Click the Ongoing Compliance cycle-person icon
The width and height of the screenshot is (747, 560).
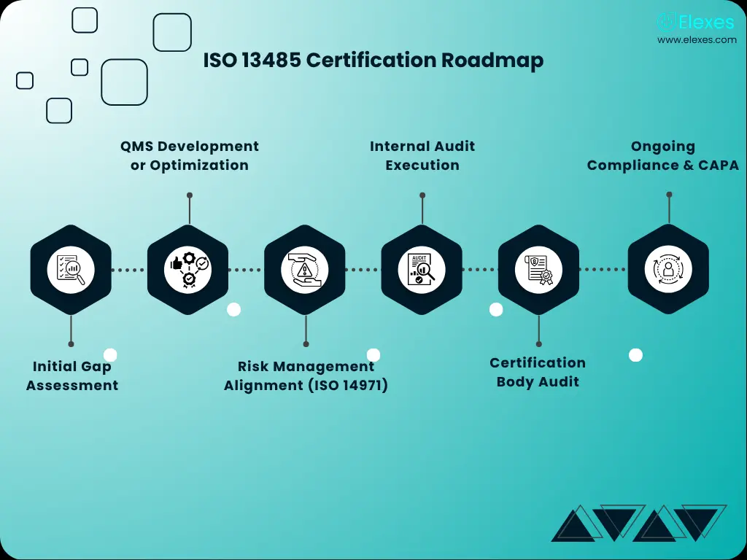click(x=668, y=269)
